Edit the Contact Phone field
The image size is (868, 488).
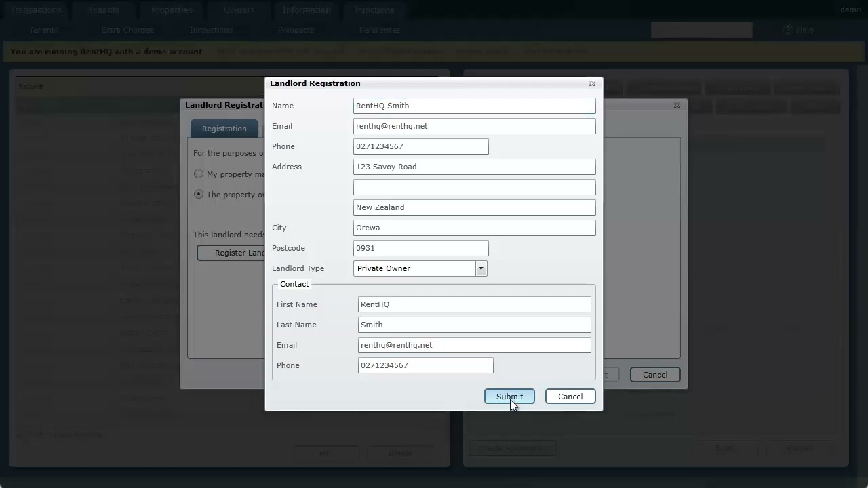click(426, 365)
